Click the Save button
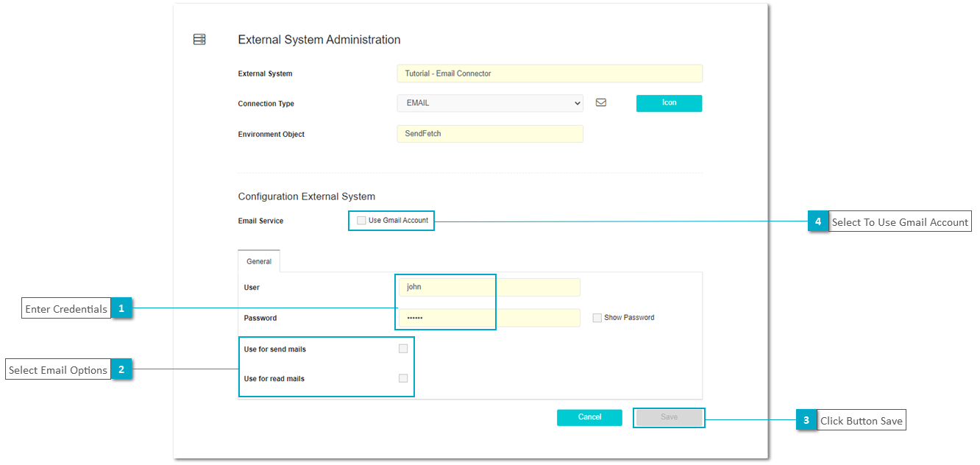The height and width of the screenshot is (465, 980). (x=669, y=417)
